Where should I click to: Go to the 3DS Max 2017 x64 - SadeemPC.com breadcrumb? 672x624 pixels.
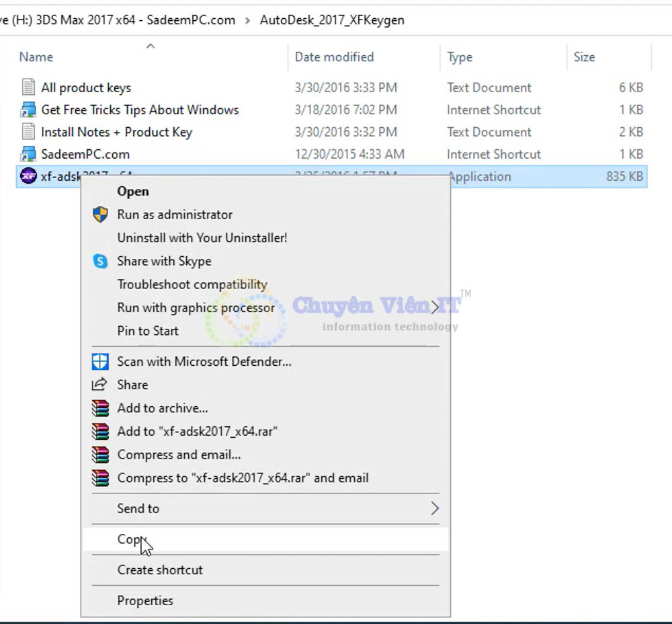click(136, 20)
